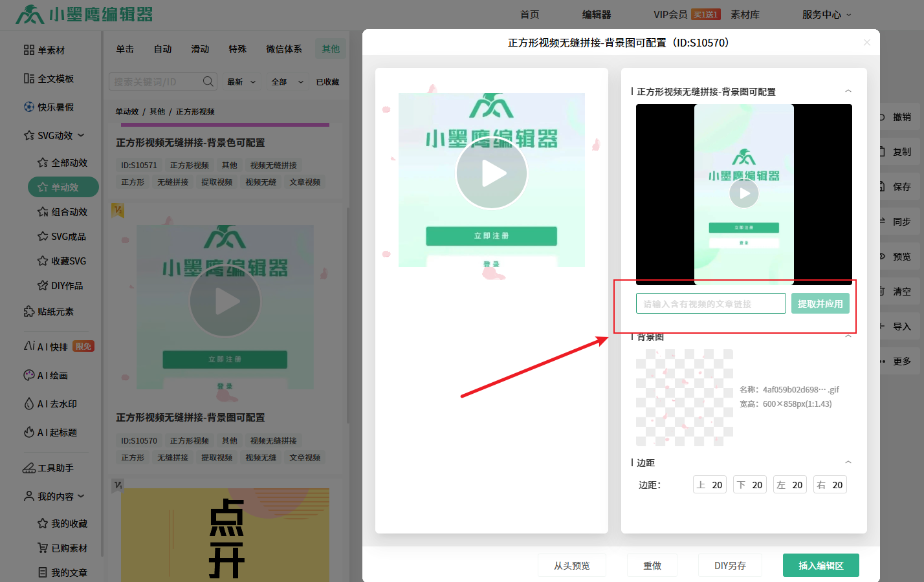Open 服务中心 dropdown menu

click(827, 14)
